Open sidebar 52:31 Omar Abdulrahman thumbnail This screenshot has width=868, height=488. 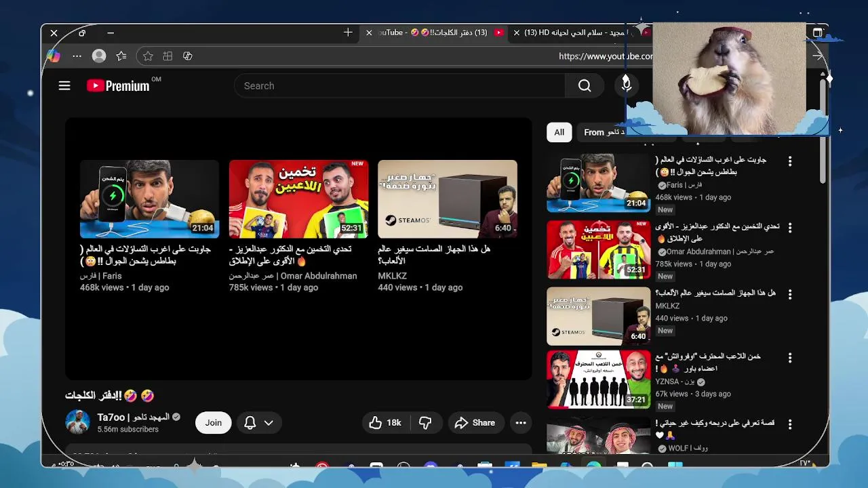598,249
